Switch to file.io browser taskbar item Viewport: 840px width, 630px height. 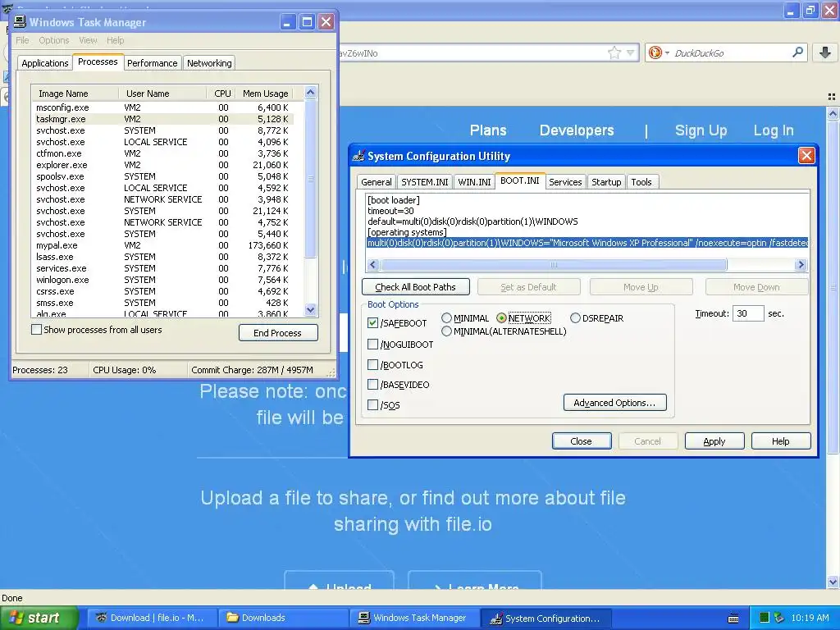coord(152,618)
